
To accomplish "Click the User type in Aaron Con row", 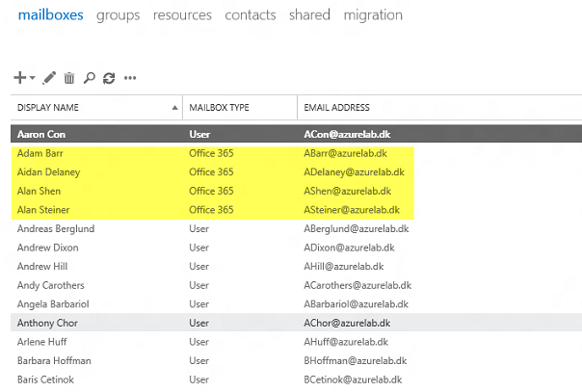I will click(x=199, y=134).
